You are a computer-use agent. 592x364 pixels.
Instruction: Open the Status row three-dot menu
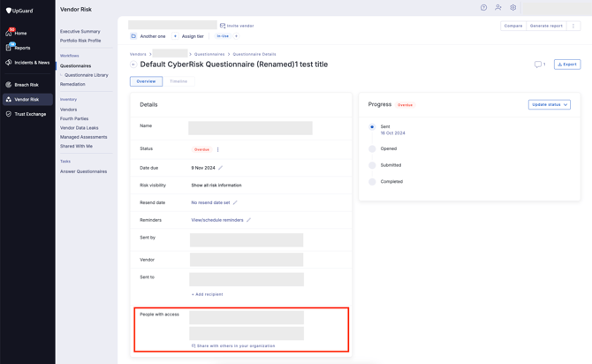[218, 149]
